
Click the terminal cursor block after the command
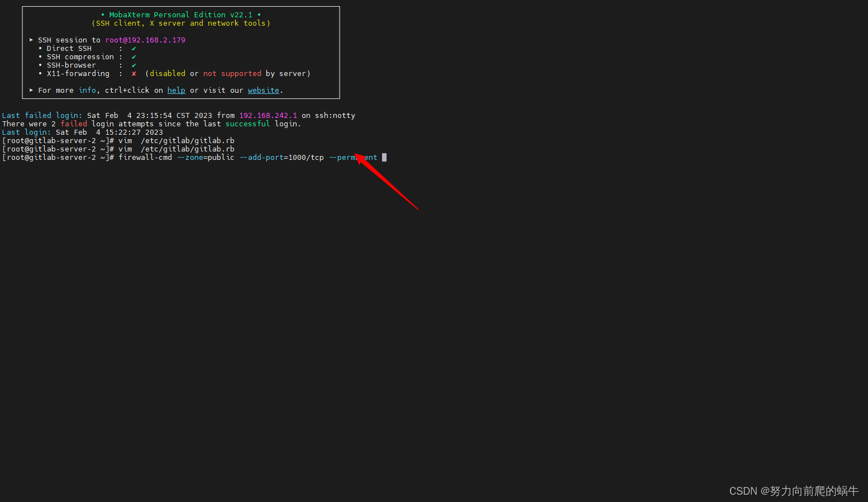pos(384,158)
